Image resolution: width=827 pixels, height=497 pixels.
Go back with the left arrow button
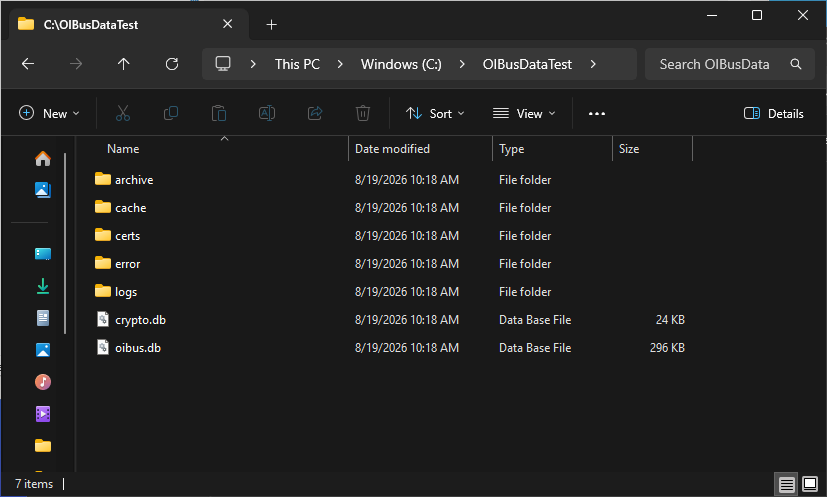point(28,64)
